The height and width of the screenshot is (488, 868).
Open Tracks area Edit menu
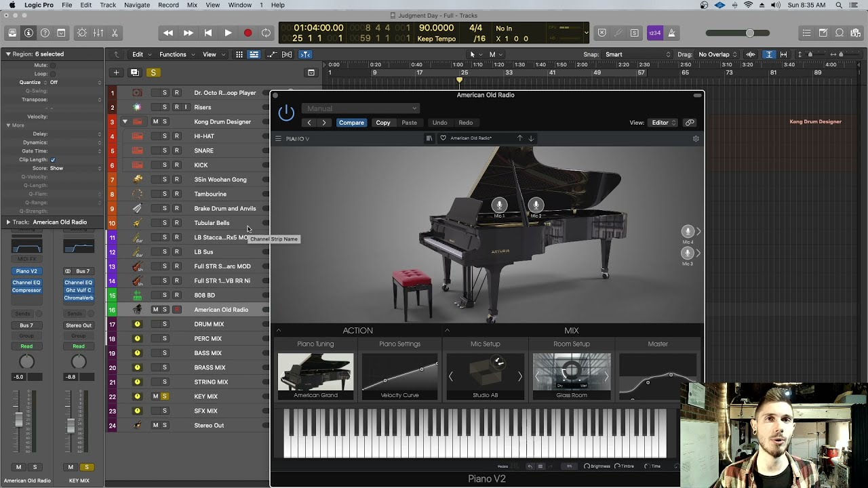click(140, 54)
